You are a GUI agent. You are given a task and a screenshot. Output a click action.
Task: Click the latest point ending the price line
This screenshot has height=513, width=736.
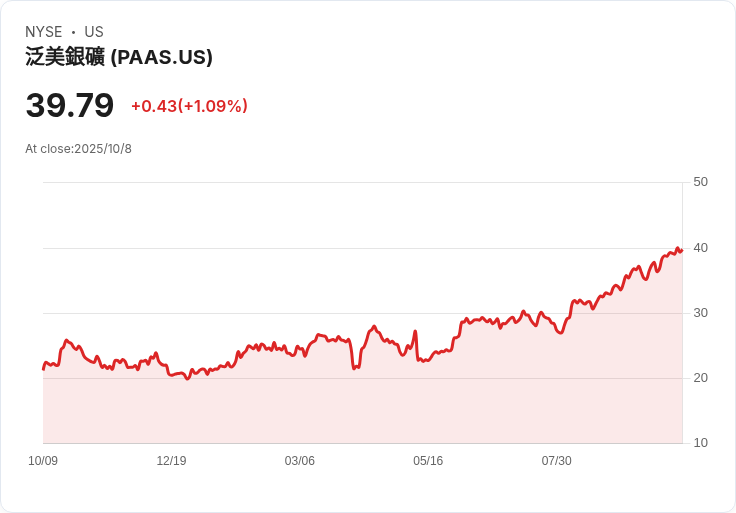tap(681, 250)
